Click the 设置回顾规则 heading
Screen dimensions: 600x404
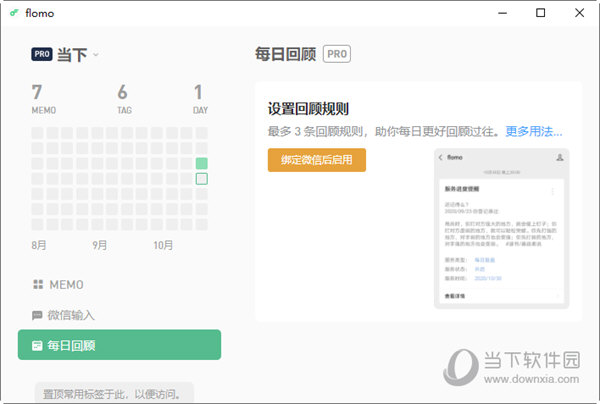pyautogui.click(x=308, y=109)
